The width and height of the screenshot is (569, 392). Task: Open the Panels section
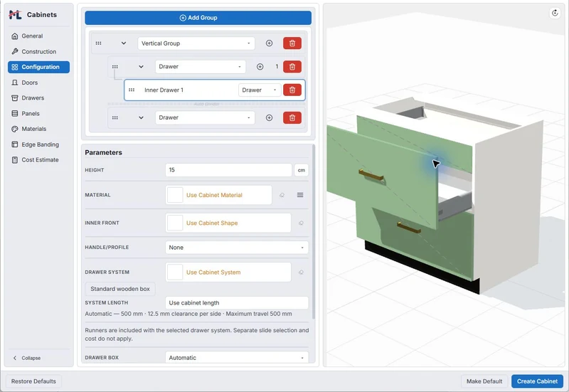[x=39, y=114]
